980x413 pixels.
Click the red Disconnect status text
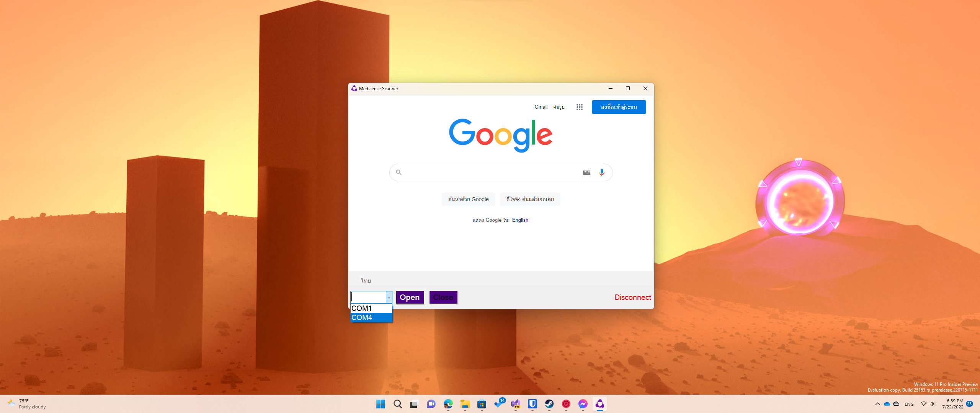click(632, 297)
